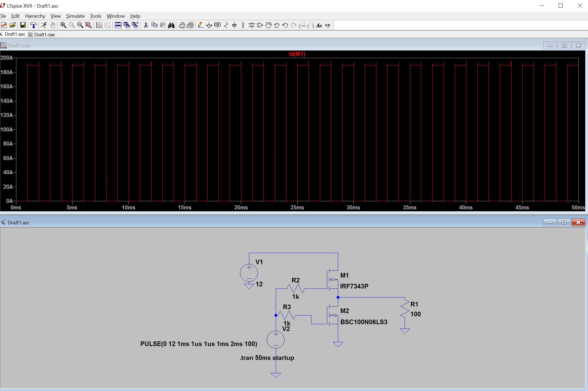The height and width of the screenshot is (391, 588).
Task: Click the Id(M1) trace label
Action: (x=297, y=54)
